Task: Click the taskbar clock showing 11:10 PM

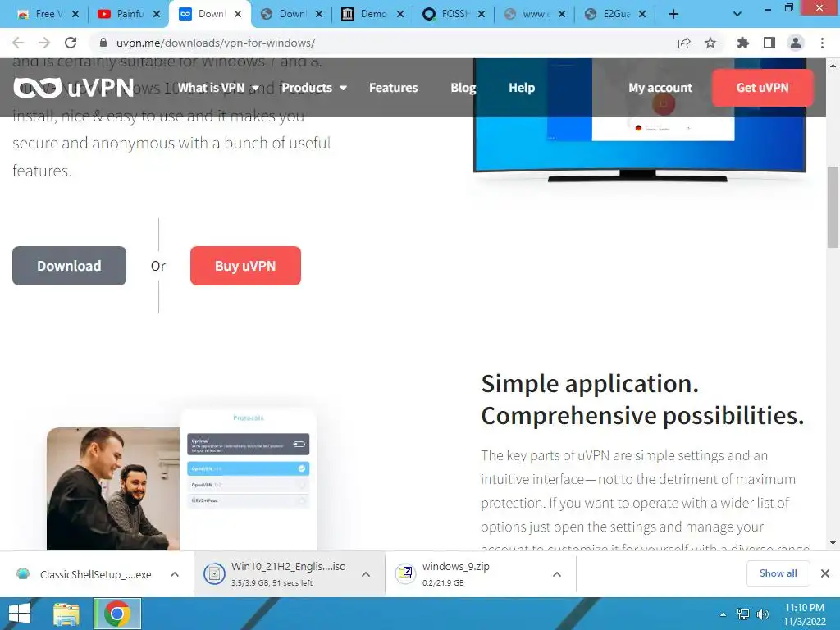Action: pos(805,614)
